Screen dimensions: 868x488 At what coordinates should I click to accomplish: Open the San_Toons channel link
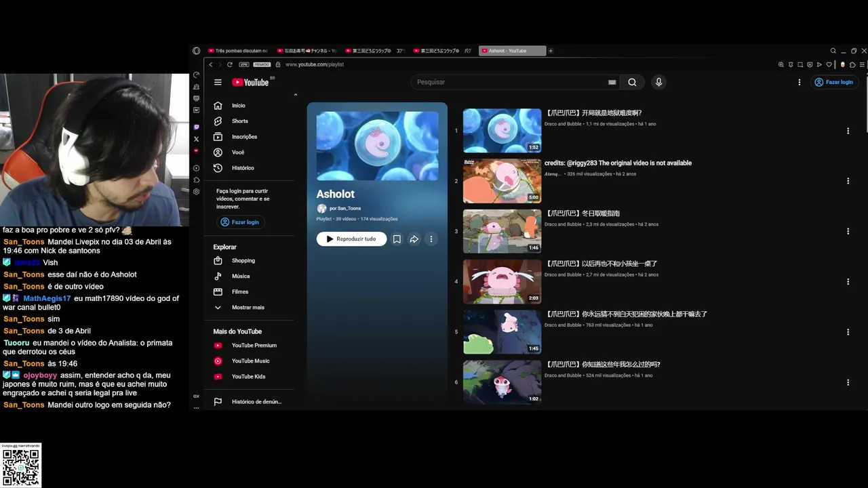(345, 209)
